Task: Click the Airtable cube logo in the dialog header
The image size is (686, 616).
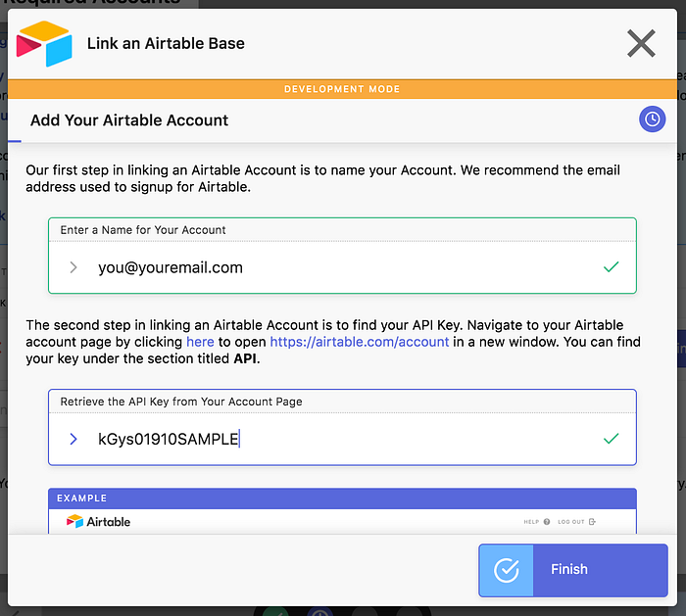Action: tap(44, 43)
